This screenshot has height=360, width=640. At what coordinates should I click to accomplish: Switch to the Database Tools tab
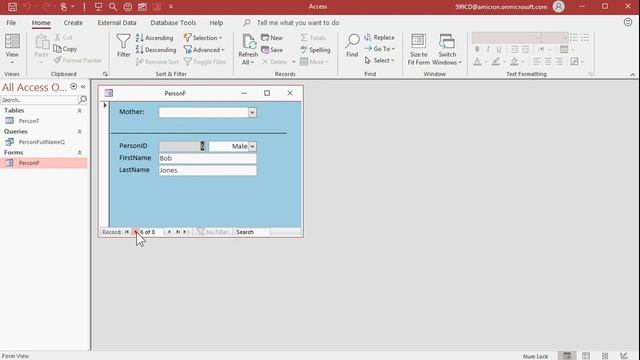pos(173,23)
